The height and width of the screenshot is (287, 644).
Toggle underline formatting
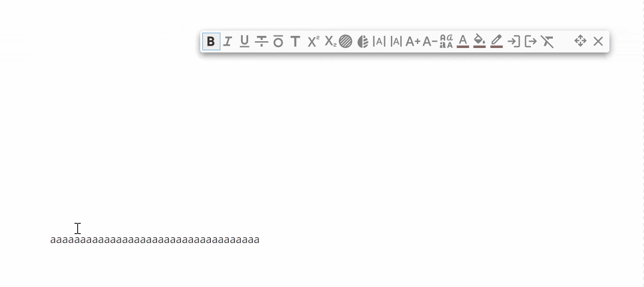(x=244, y=42)
